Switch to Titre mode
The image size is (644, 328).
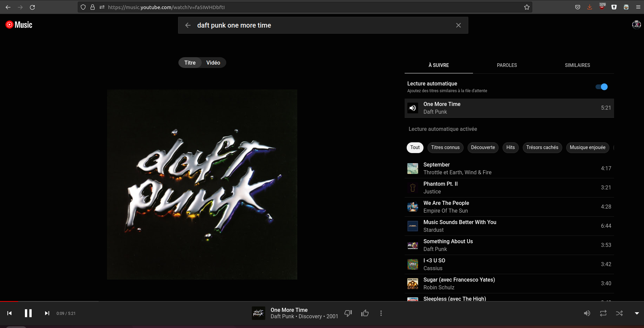pyautogui.click(x=190, y=63)
